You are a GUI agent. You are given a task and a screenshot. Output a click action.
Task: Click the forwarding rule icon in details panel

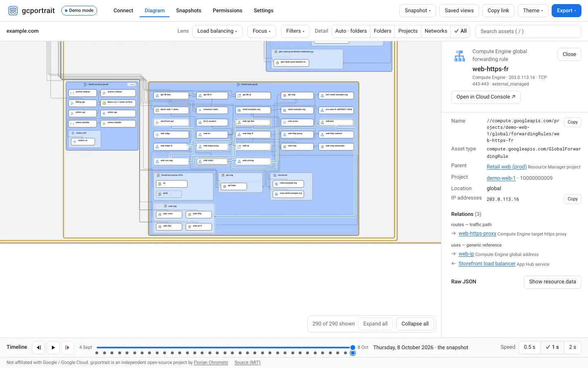tap(459, 56)
